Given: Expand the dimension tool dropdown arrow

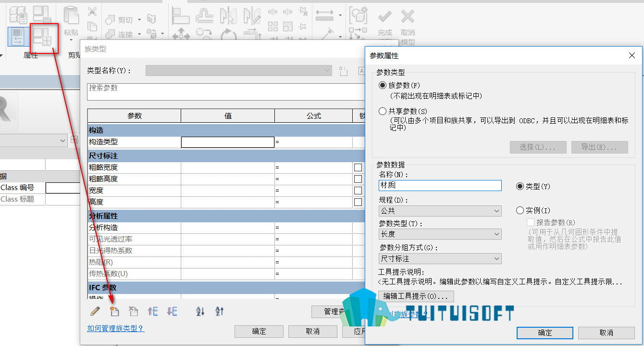Looking at the screenshot, I should tap(340, 15).
